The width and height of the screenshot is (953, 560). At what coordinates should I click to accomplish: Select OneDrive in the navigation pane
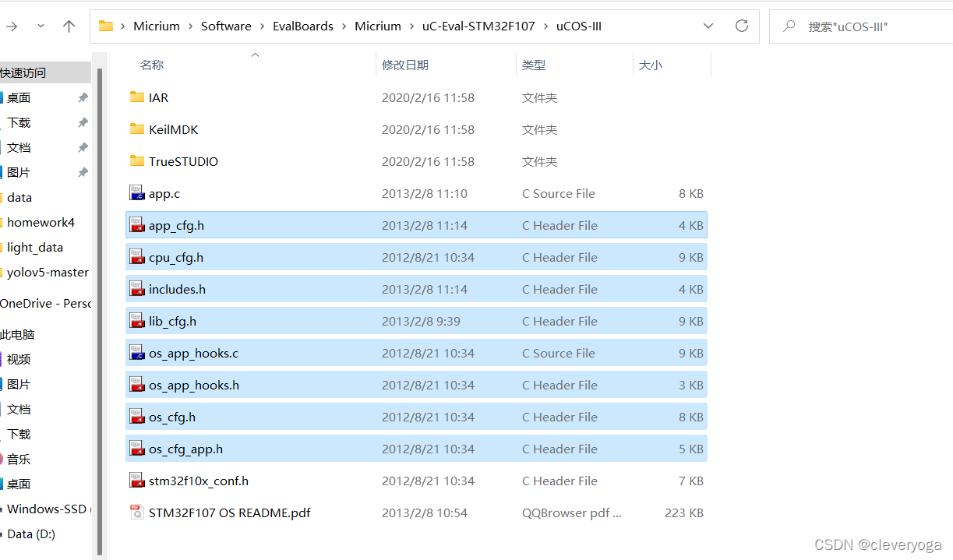coord(45,303)
